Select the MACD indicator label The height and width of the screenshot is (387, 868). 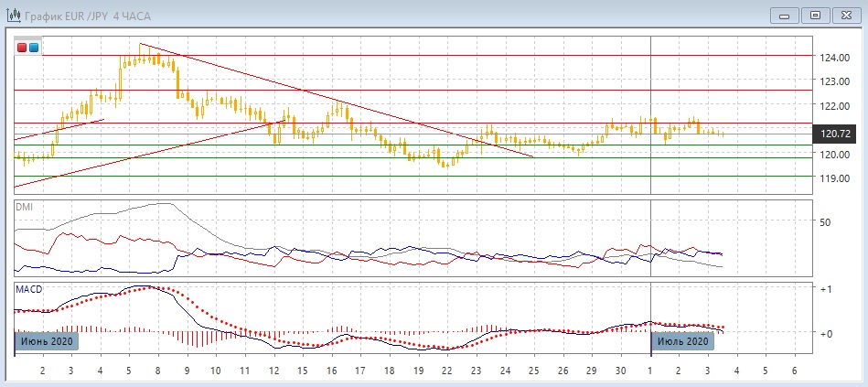[x=27, y=288]
